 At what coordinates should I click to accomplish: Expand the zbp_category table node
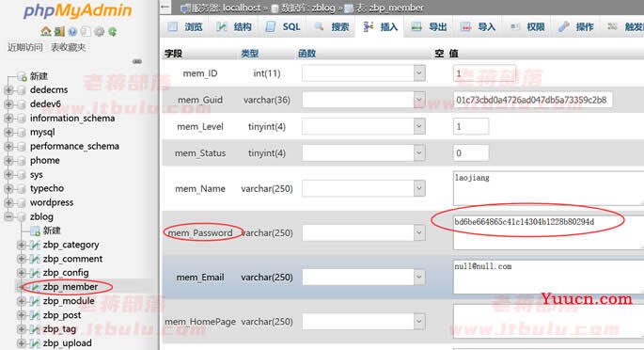coord(21,246)
